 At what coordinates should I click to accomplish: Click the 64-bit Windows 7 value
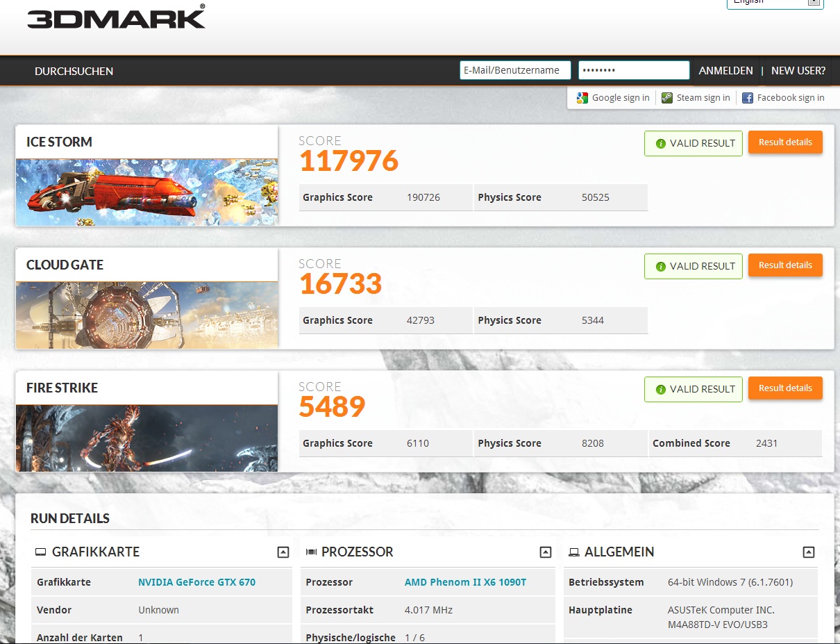click(730, 582)
